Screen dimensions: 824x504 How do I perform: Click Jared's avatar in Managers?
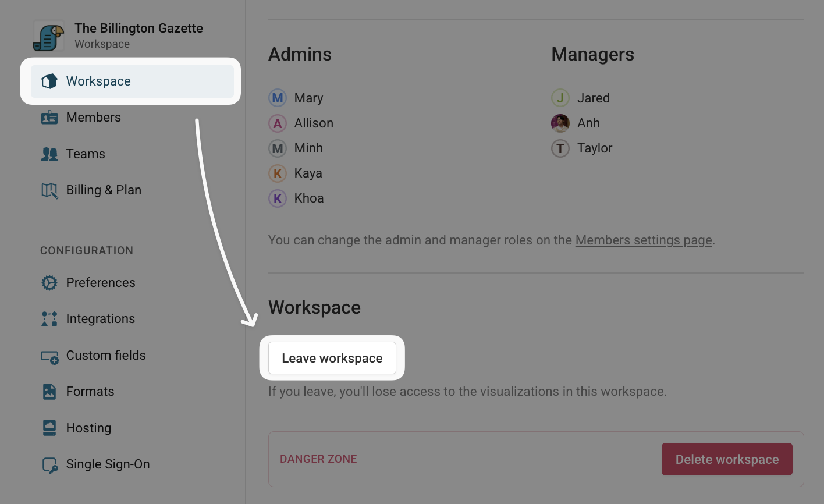click(560, 98)
